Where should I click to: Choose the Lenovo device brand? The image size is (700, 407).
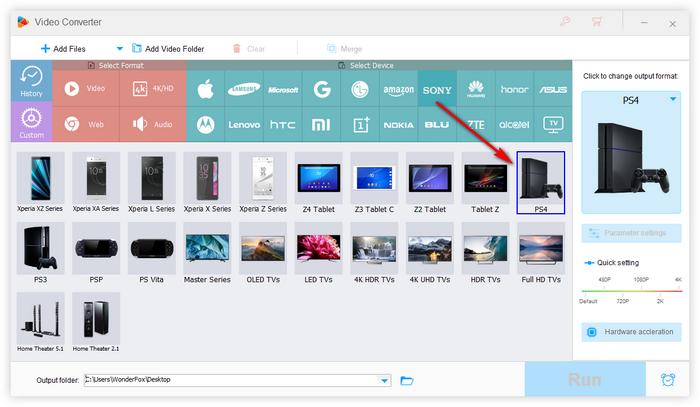point(244,125)
